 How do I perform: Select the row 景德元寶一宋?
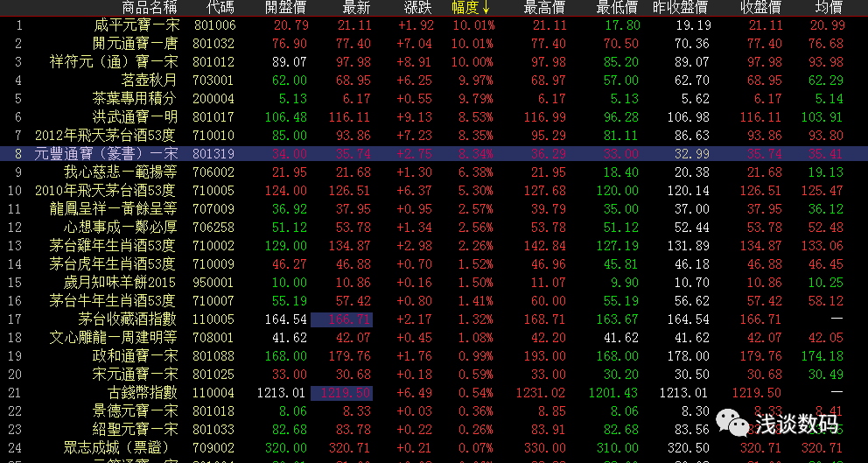tap(434, 411)
